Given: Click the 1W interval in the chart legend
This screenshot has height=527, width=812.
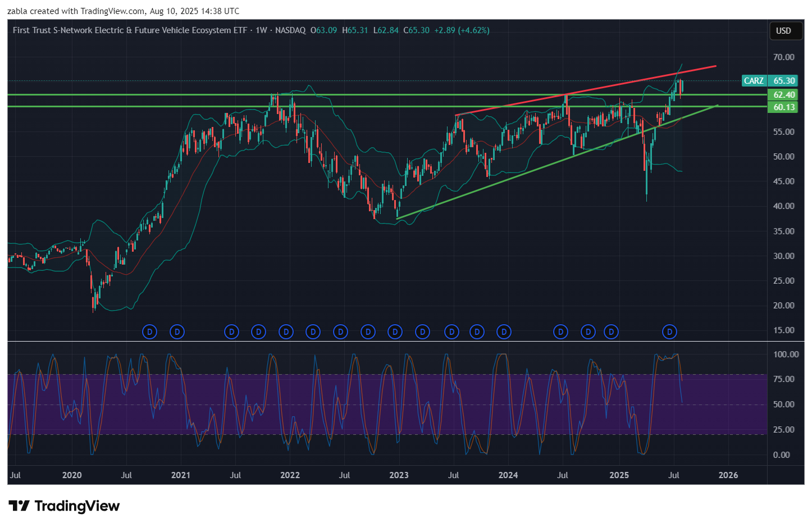Looking at the screenshot, I should click(x=261, y=30).
